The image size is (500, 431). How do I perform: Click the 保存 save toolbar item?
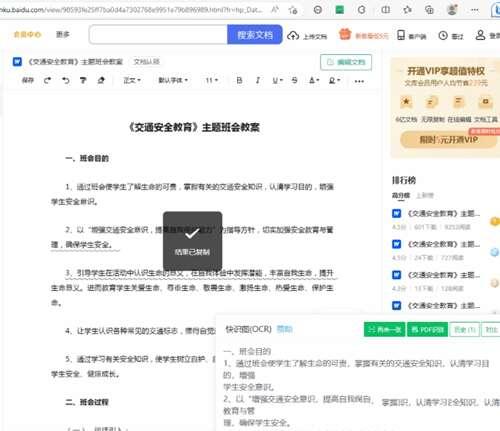[28, 80]
